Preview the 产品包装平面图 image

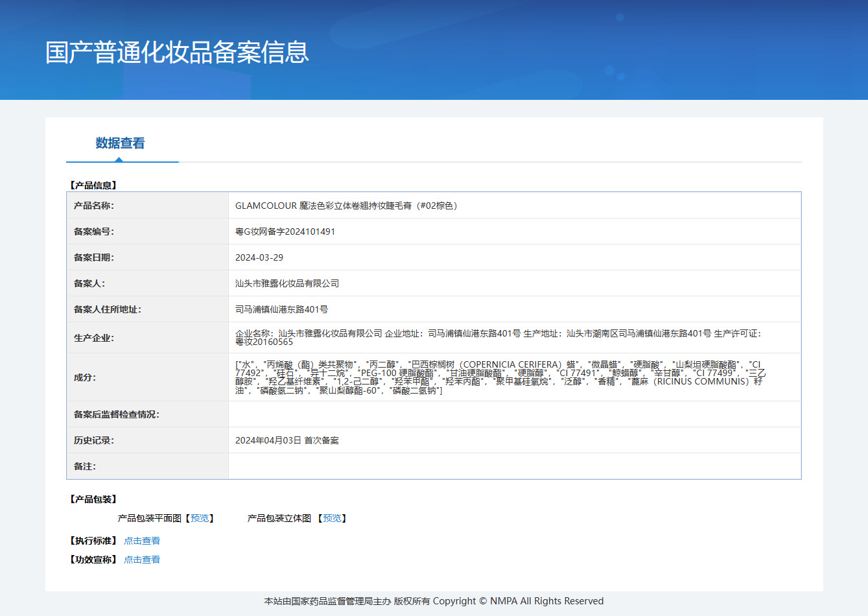coord(200,518)
